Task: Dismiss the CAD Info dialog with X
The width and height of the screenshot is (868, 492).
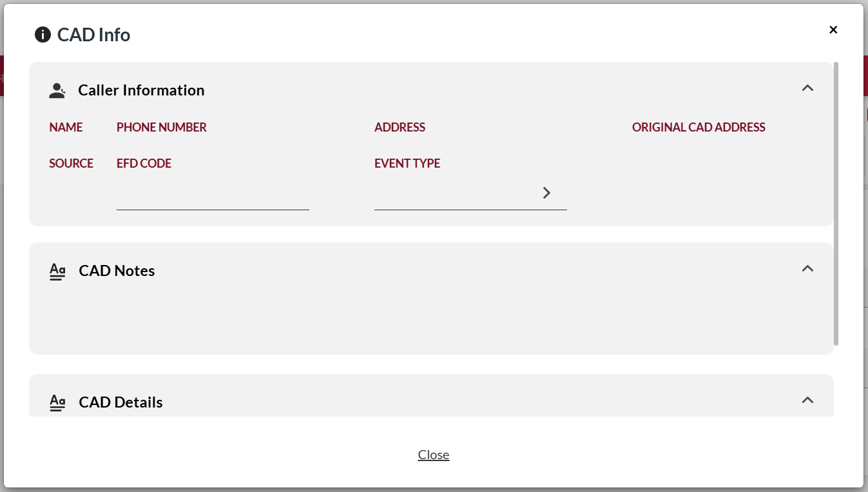Action: tap(833, 30)
